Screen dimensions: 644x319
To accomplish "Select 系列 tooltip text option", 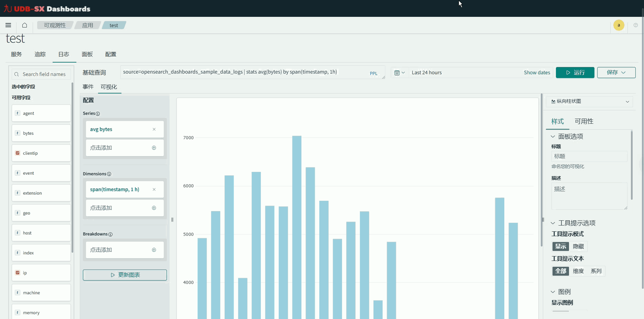I will point(596,271).
